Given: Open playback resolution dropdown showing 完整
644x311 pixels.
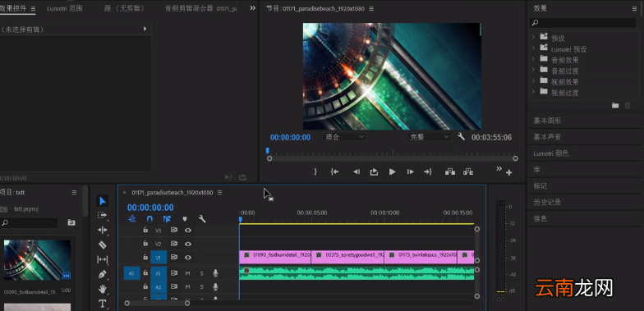Looking at the screenshot, I should [429, 137].
